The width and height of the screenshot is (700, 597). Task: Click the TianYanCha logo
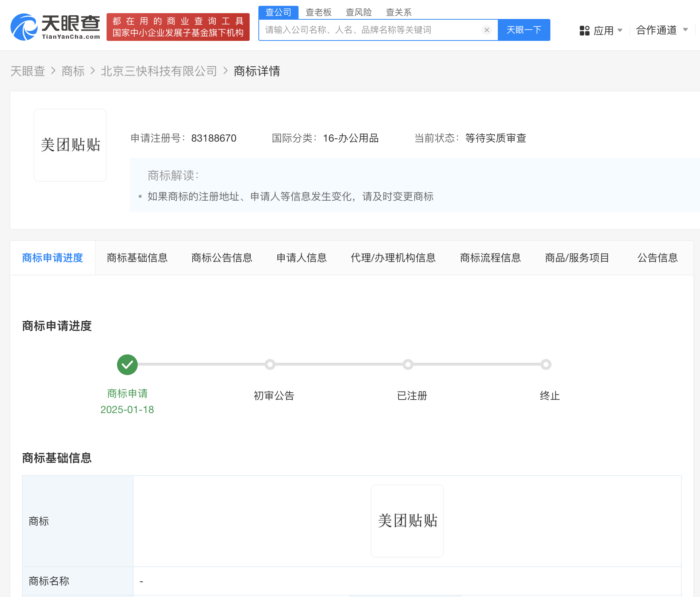pos(55,26)
